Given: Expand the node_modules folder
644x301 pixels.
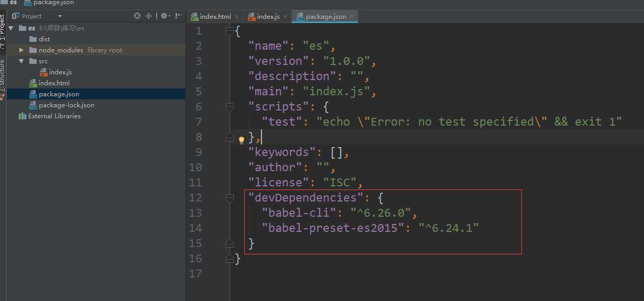Looking at the screenshot, I should 21,50.
